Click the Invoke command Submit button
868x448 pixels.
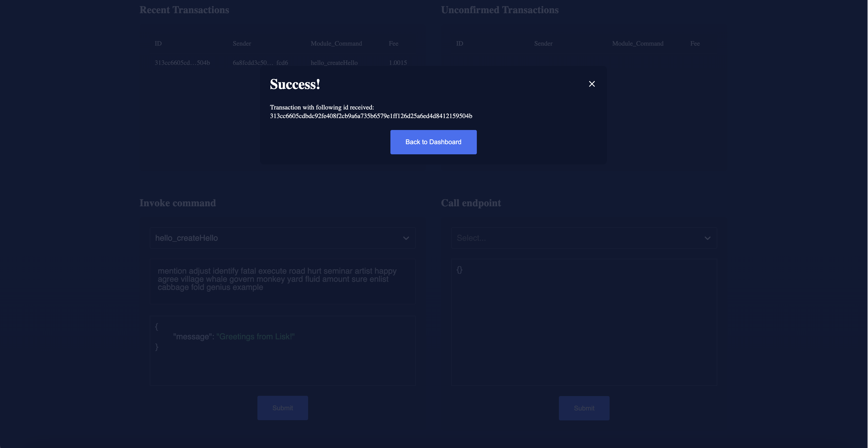point(283,407)
